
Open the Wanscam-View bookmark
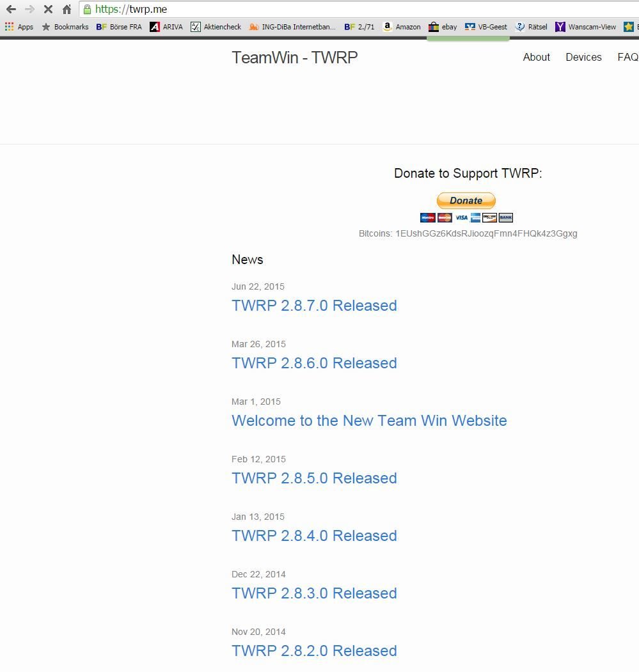pyautogui.click(x=585, y=27)
